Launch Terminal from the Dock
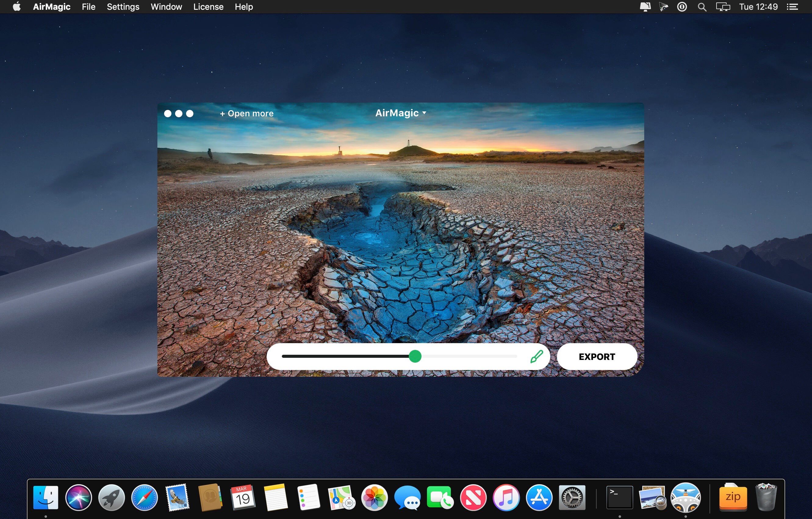 point(620,497)
